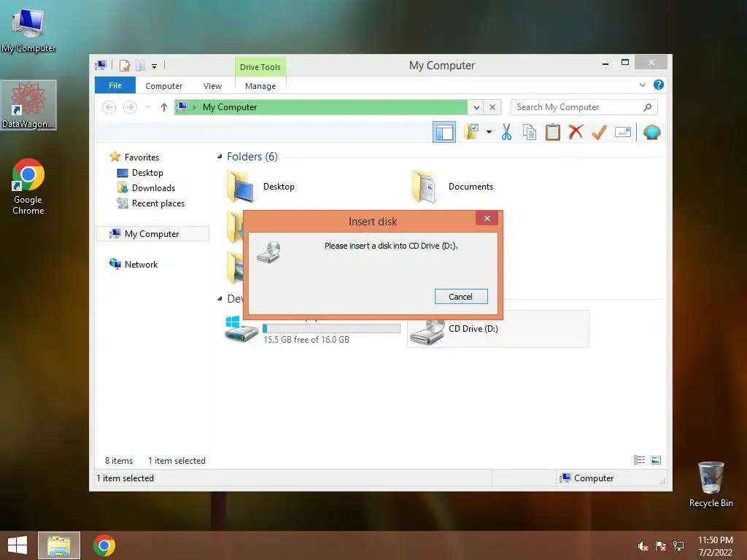Click the orange checkmark Properties icon
Viewport: 747px width, 560px height.
pyautogui.click(x=599, y=132)
